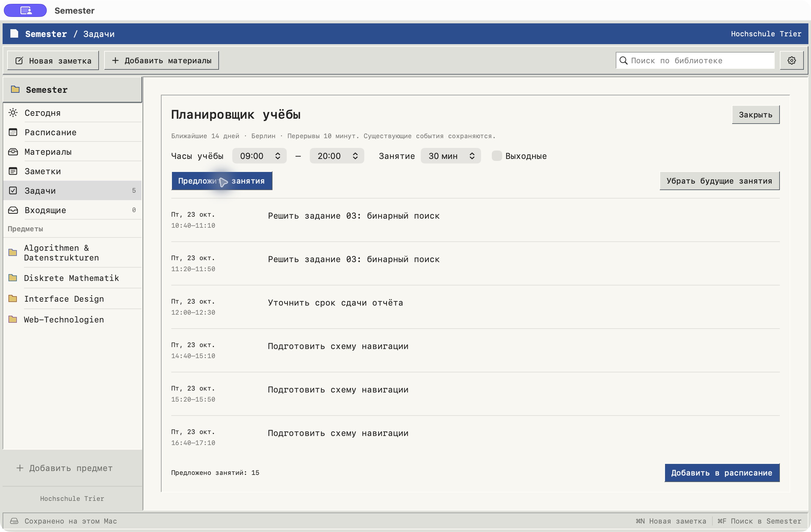
Task: Click the calendar icon next to Расписание
Action: pos(13,132)
